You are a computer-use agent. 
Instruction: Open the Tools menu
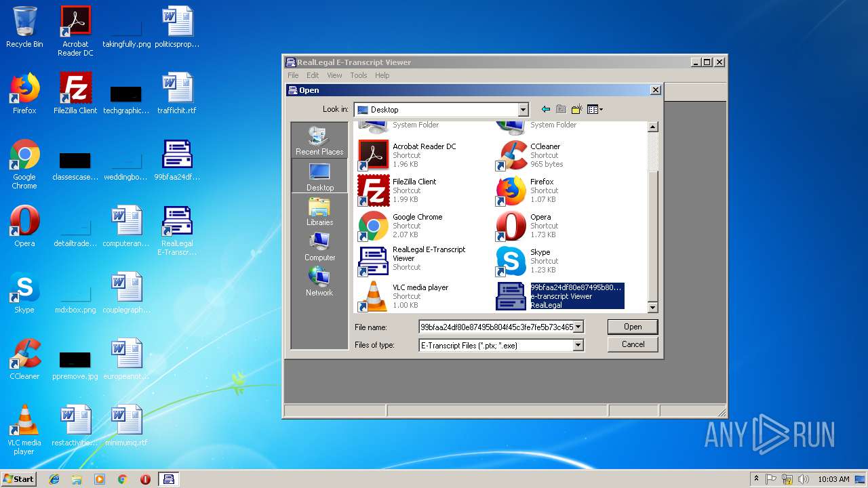pos(359,75)
